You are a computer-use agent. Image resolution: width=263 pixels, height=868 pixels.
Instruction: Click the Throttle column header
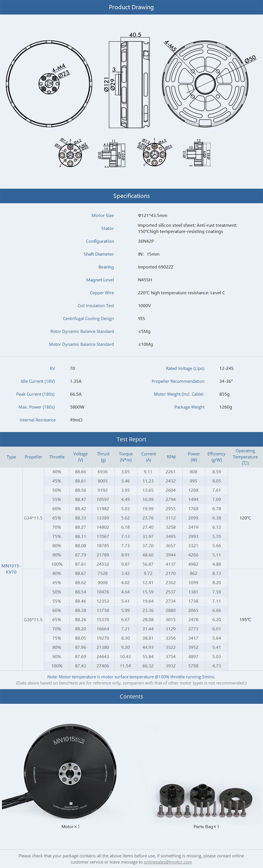click(x=57, y=457)
